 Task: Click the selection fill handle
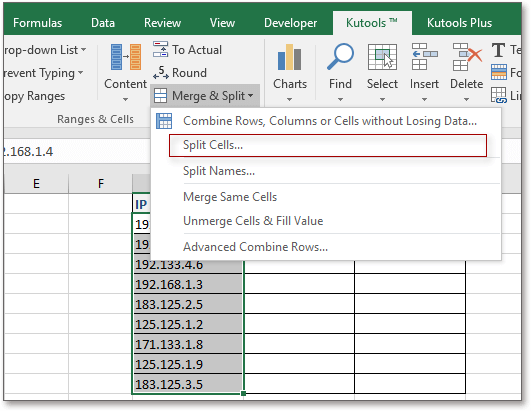[x=243, y=393]
